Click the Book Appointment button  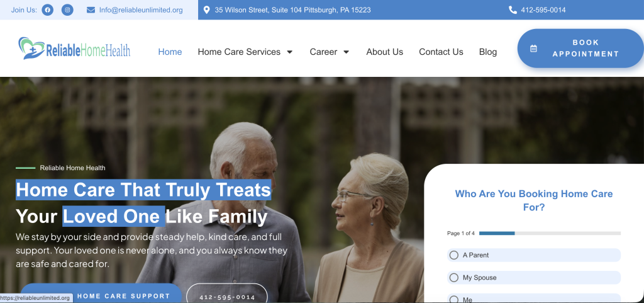(x=580, y=48)
